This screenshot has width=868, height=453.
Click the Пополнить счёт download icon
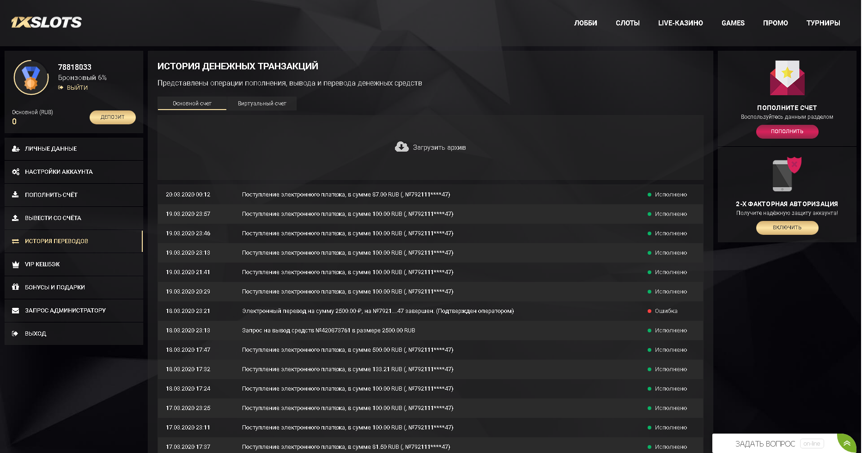coord(15,195)
